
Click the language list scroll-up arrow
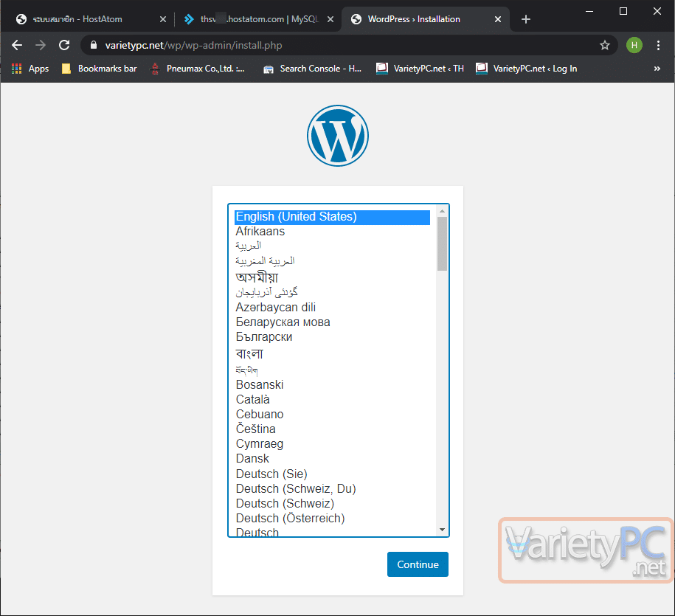442,211
